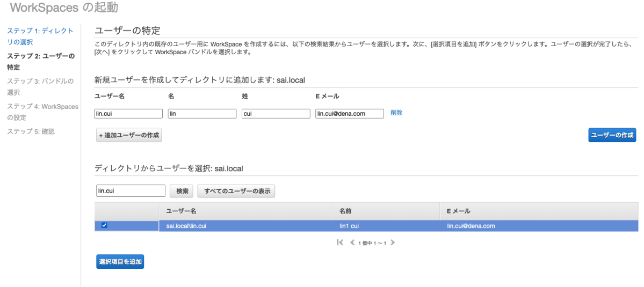Sort by 名前 column header
644x287 pixels.
tap(386, 211)
